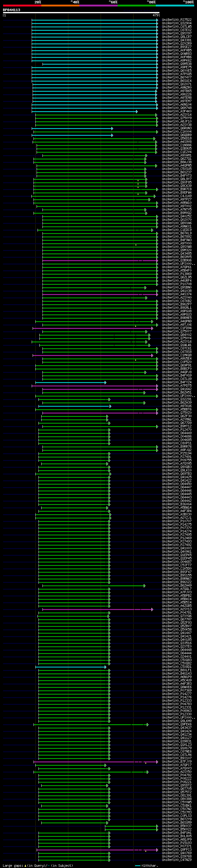Click the purple ~60% identity legend bar
The height and width of the screenshot is (868, 197).
(99, 6)
